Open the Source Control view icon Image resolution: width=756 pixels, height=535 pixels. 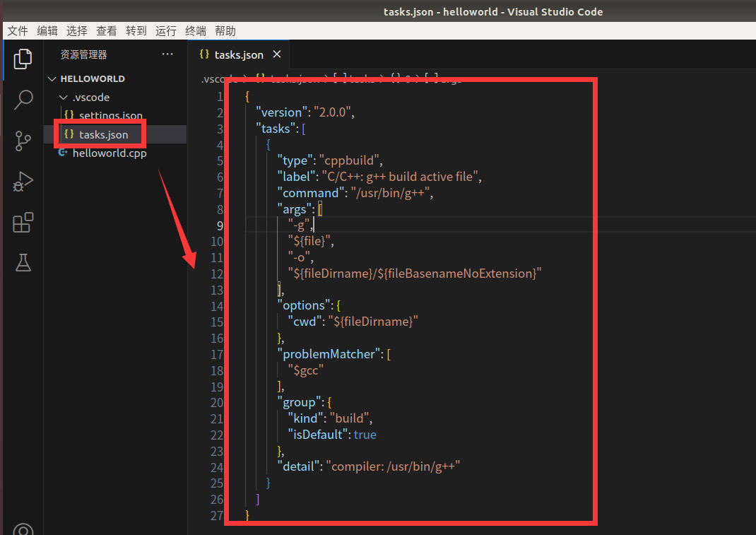23,141
